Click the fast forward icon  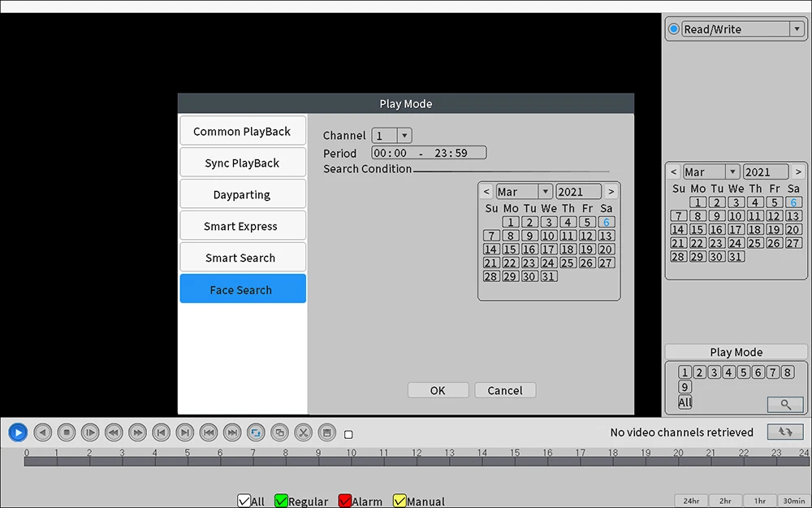[137, 432]
